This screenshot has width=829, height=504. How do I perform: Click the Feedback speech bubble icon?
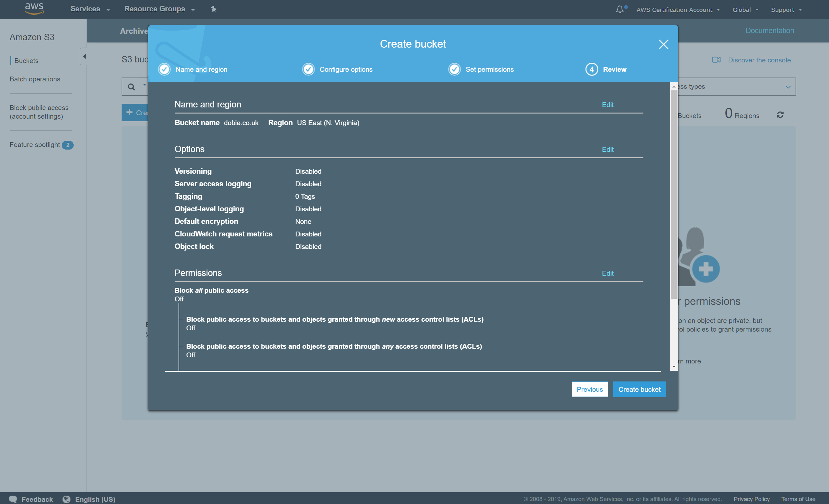pos(13,499)
